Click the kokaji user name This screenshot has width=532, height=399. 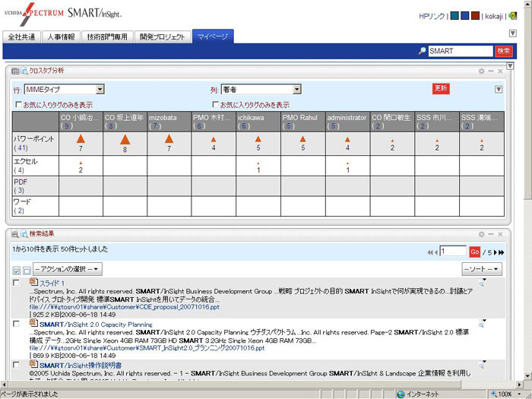click(x=493, y=16)
